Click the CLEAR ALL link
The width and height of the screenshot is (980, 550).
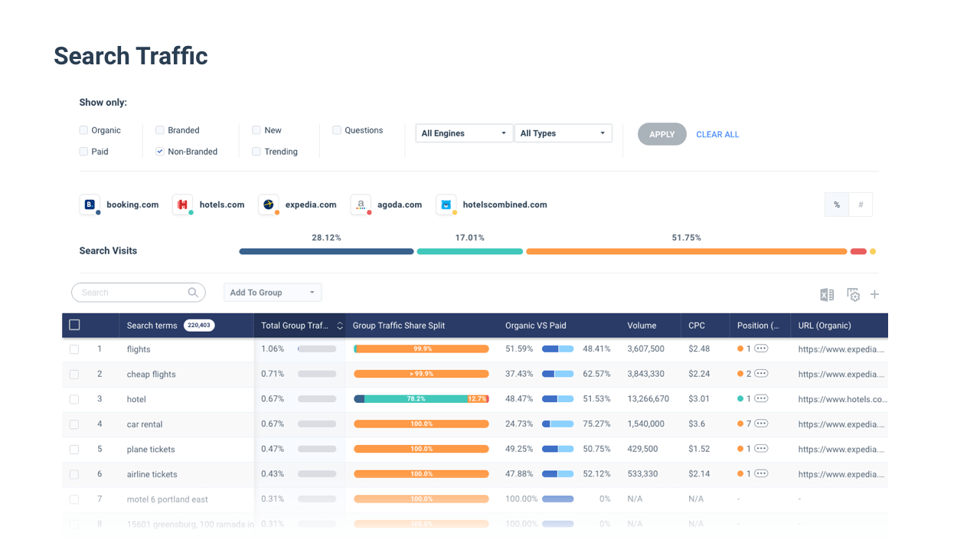[x=717, y=134]
